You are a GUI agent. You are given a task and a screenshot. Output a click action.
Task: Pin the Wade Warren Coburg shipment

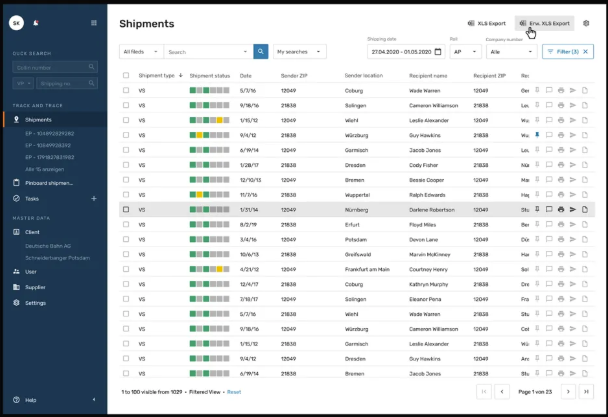(x=537, y=90)
